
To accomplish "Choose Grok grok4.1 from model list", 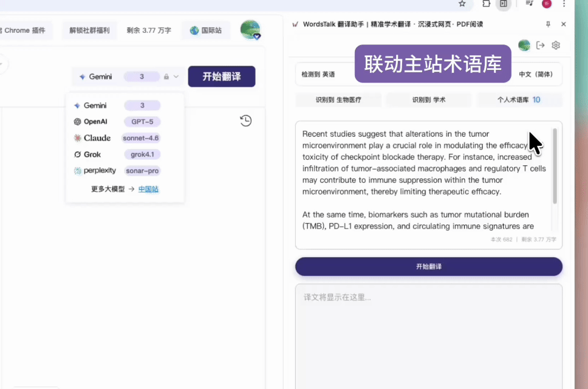I will click(117, 154).
